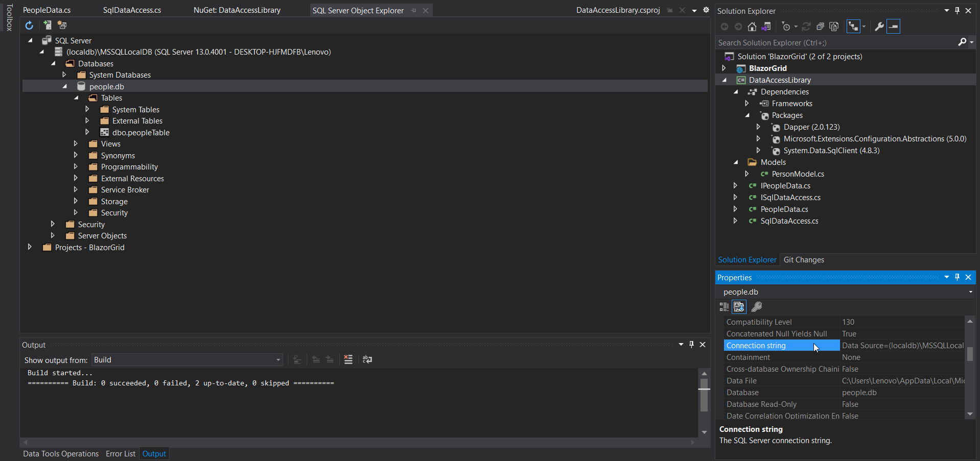
Task: Open the search options dropdown arrow
Action: pos(971,42)
